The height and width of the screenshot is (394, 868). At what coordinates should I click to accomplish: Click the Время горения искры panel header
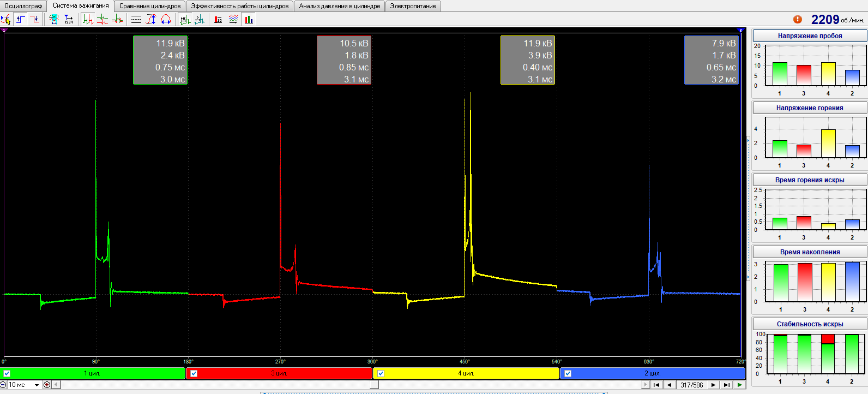[810, 180]
